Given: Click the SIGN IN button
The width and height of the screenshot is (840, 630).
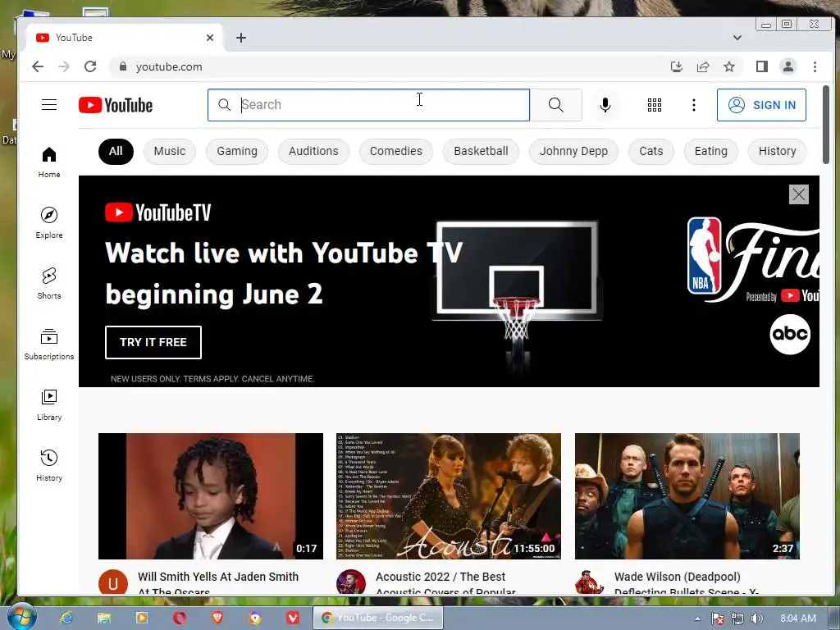Looking at the screenshot, I should point(761,105).
